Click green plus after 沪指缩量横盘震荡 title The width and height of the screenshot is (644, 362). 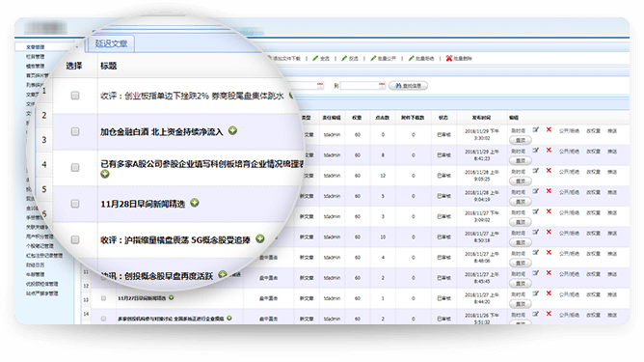point(260,238)
